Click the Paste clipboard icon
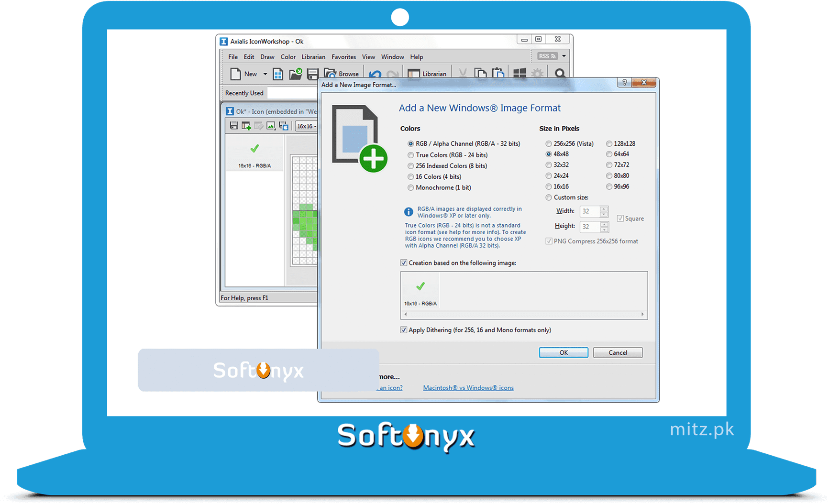The image size is (829, 504). coord(498,73)
